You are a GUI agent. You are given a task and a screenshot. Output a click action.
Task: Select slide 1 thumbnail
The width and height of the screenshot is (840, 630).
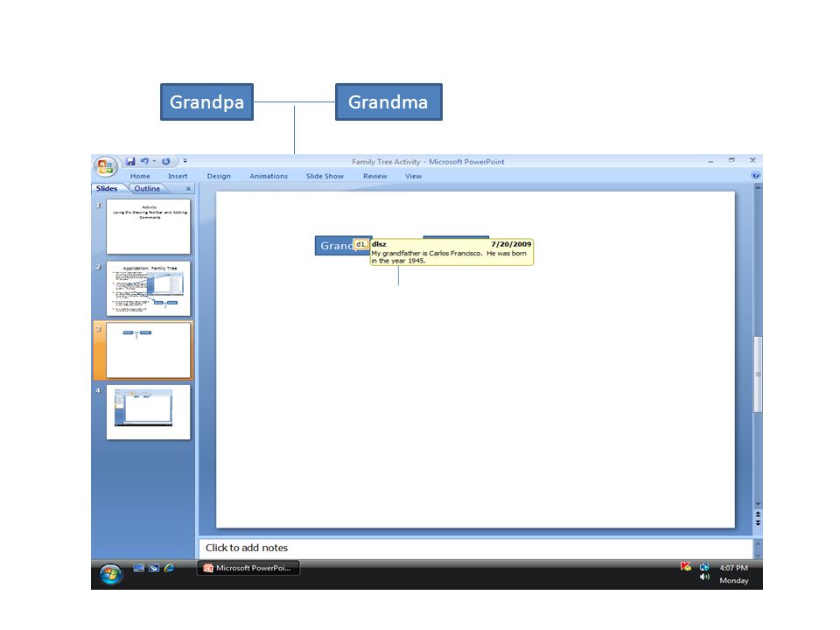149,227
